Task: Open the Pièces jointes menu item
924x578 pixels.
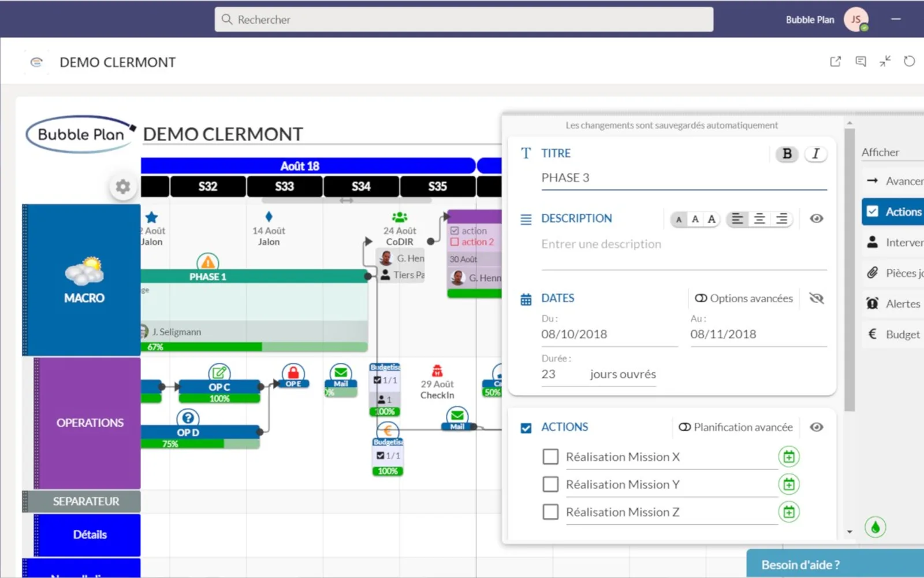Action: coord(893,273)
